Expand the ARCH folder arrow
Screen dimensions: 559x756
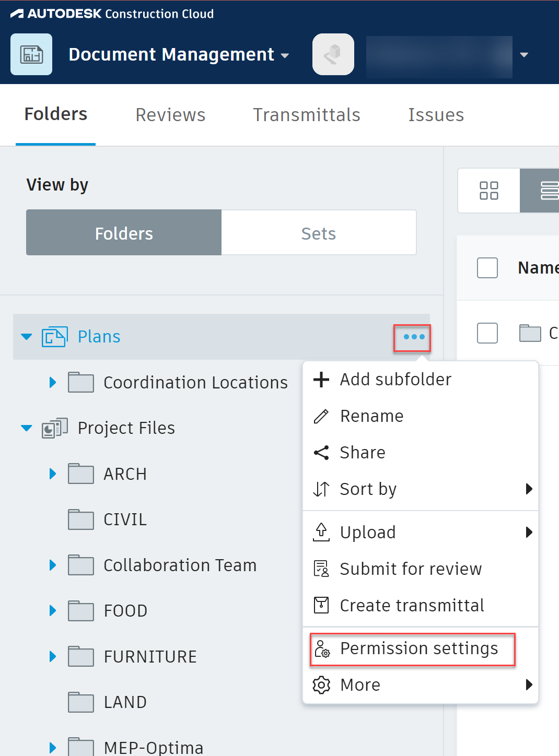52,474
